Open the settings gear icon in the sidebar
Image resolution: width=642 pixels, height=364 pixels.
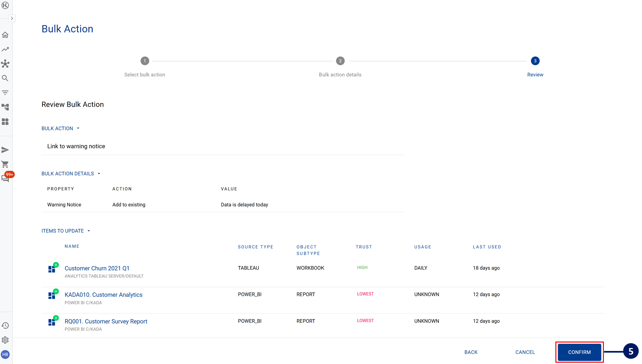pos(5,340)
